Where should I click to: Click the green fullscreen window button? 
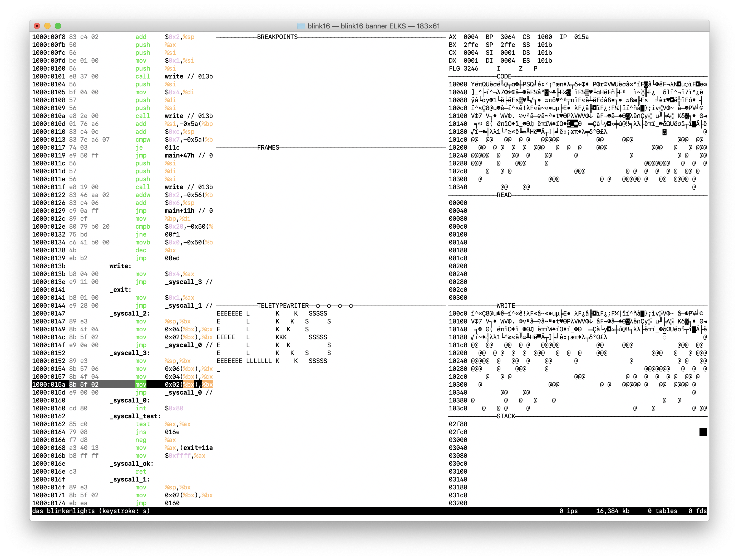(x=58, y=26)
